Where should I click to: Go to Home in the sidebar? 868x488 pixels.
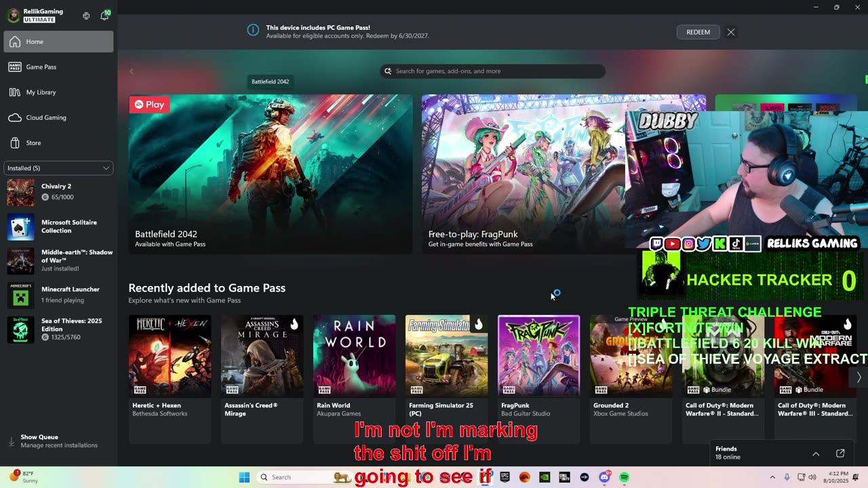58,41
